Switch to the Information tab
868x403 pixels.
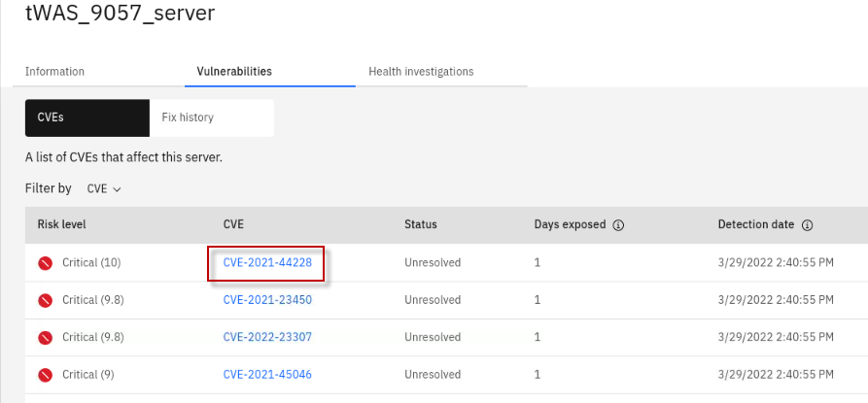coord(54,72)
